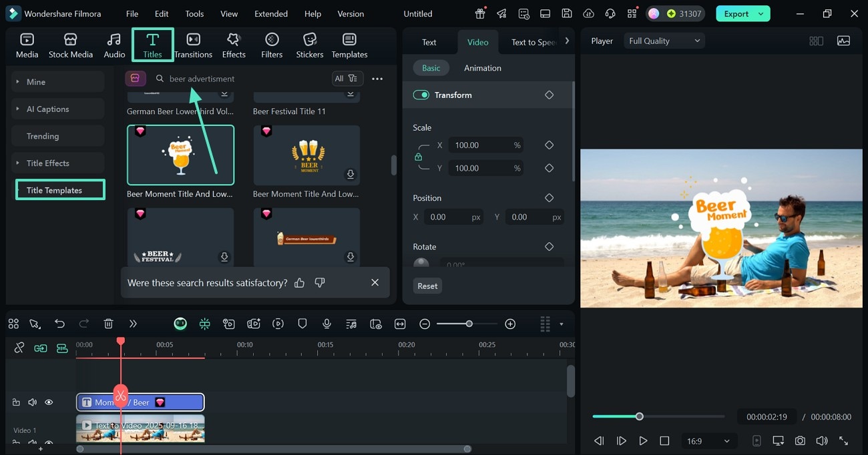The height and width of the screenshot is (455, 868).
Task: Click the gift box icon
Action: (480, 13)
